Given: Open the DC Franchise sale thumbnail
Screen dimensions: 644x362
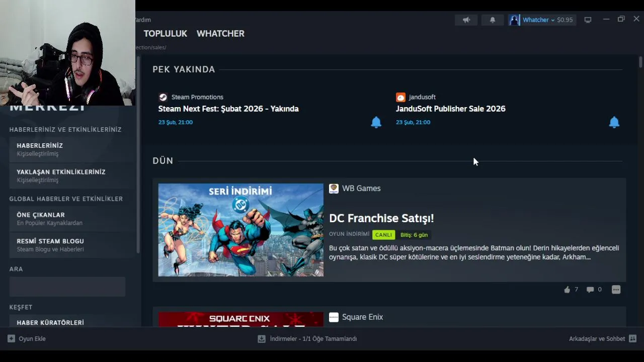Looking at the screenshot, I should click(x=241, y=230).
